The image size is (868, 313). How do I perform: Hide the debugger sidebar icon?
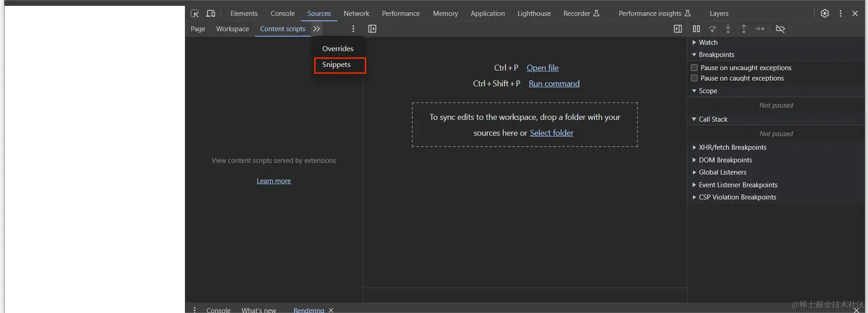pos(678,29)
